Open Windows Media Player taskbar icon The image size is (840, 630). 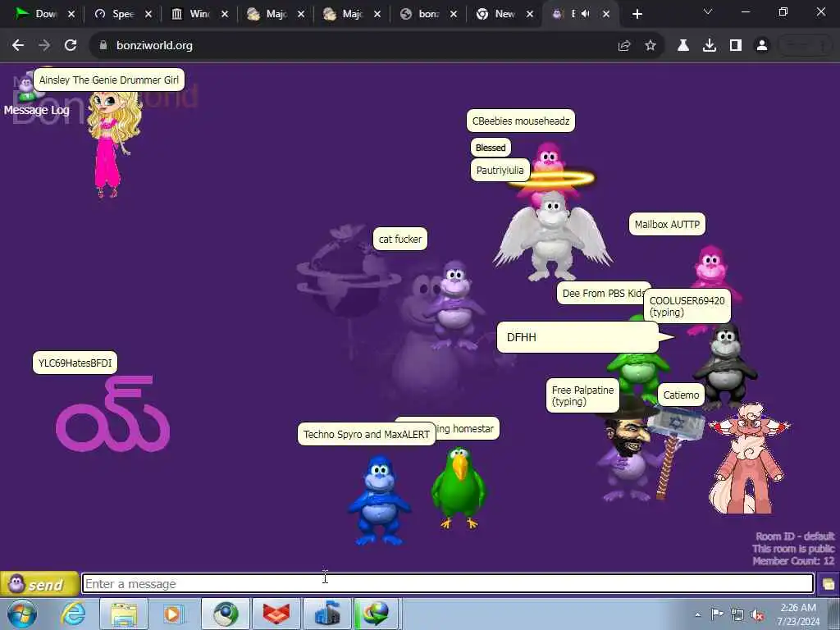(173, 614)
